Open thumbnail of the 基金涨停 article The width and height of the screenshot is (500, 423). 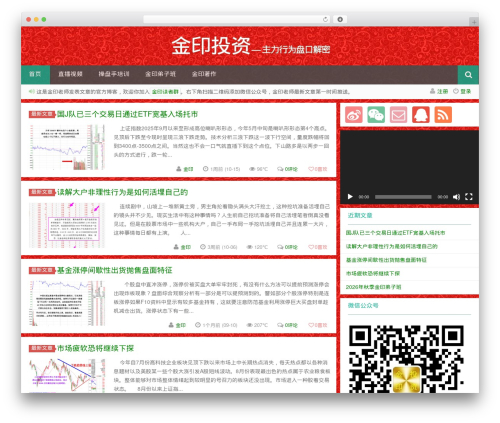coord(67,303)
